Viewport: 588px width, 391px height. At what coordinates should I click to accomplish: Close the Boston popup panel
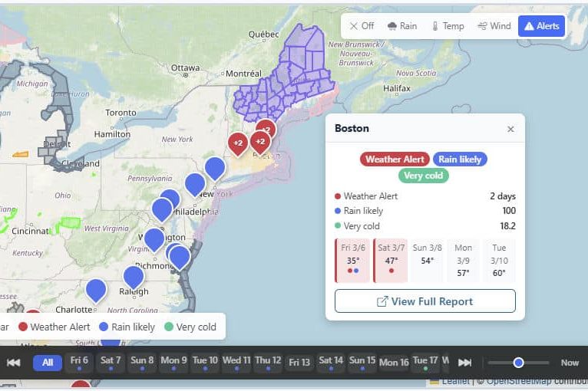(510, 129)
